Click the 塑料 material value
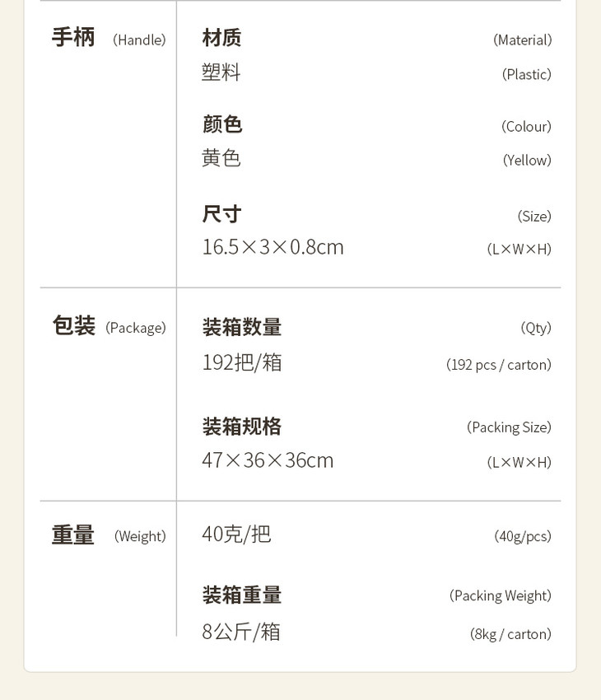The image size is (601, 700). tap(221, 72)
